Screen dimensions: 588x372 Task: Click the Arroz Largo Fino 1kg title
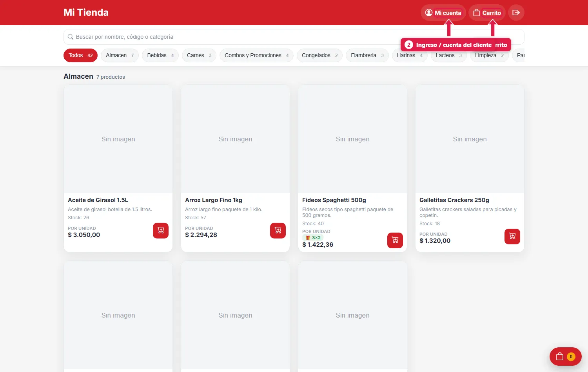pyautogui.click(x=214, y=200)
